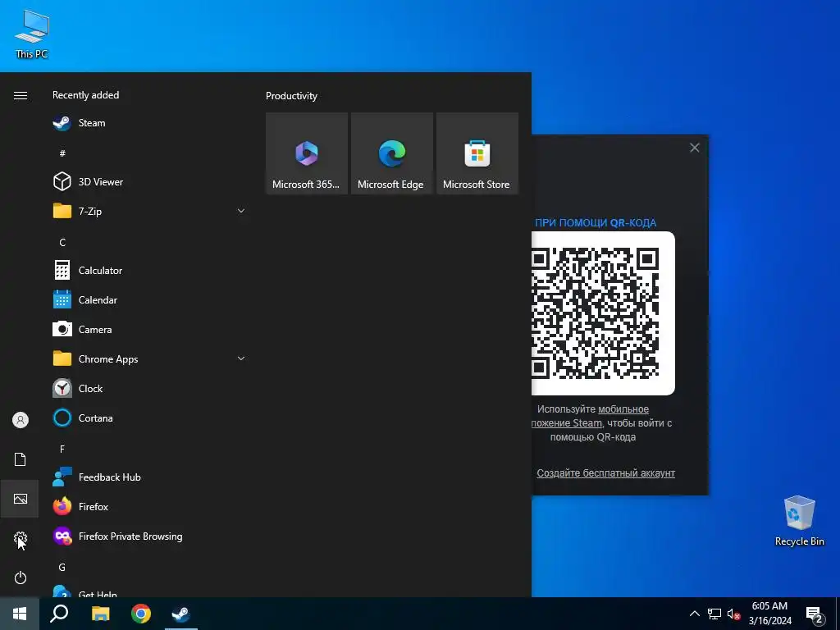The height and width of the screenshot is (630, 840).
Task: Click the F letter group header
Action: coord(62,449)
